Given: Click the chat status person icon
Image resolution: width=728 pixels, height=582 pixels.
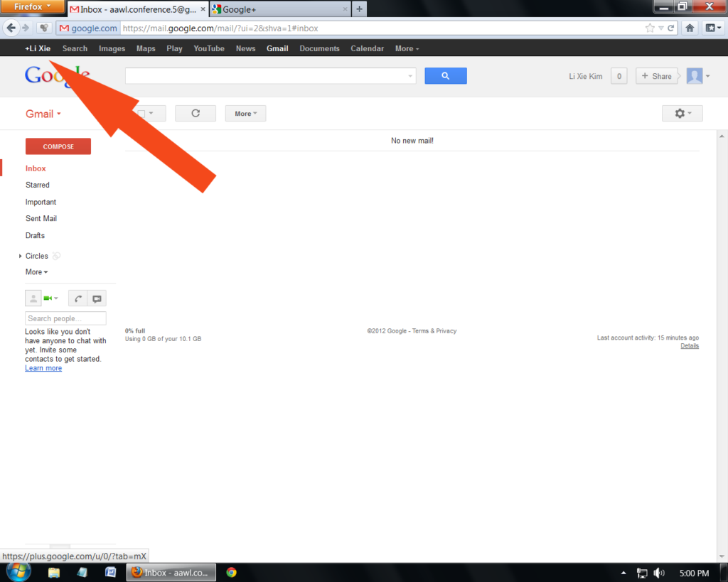Looking at the screenshot, I should pyautogui.click(x=33, y=298).
